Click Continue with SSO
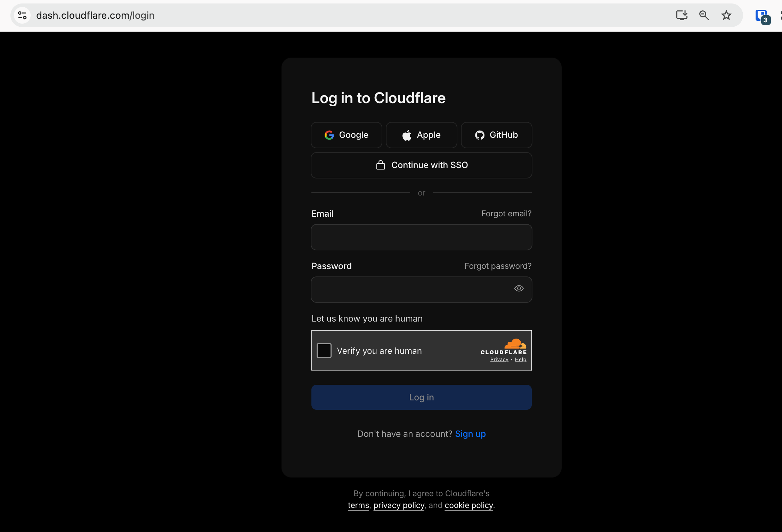Viewport: 782px width, 532px height. coord(422,165)
